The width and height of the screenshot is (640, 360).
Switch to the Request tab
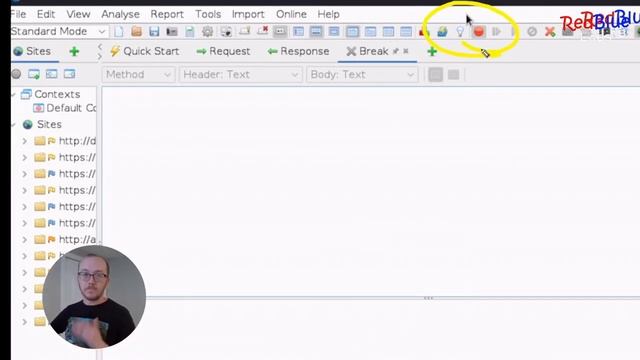click(x=223, y=51)
